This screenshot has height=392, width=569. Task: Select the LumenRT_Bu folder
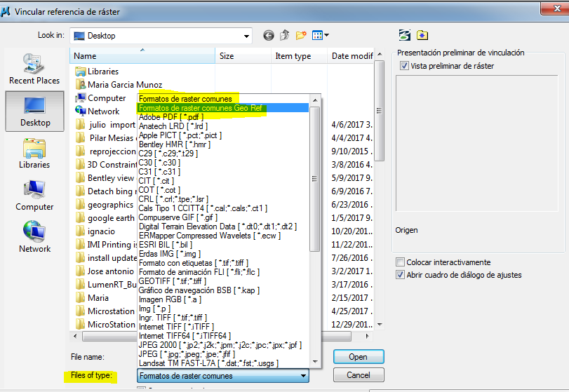pos(106,285)
